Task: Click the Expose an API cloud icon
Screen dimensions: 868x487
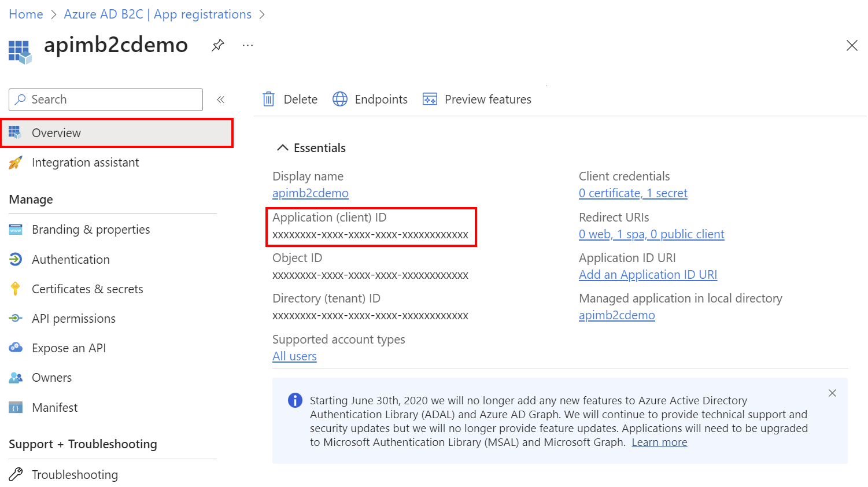Action: click(15, 348)
